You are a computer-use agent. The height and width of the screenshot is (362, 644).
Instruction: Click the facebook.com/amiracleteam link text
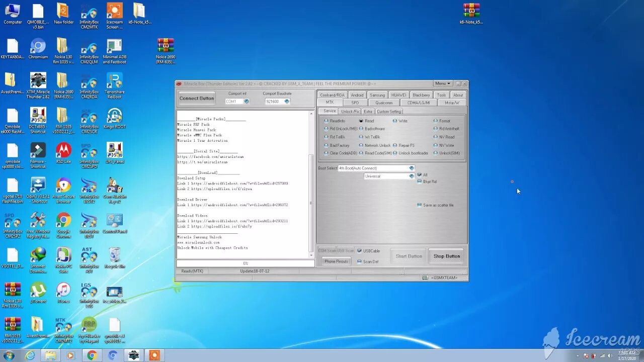click(210, 157)
